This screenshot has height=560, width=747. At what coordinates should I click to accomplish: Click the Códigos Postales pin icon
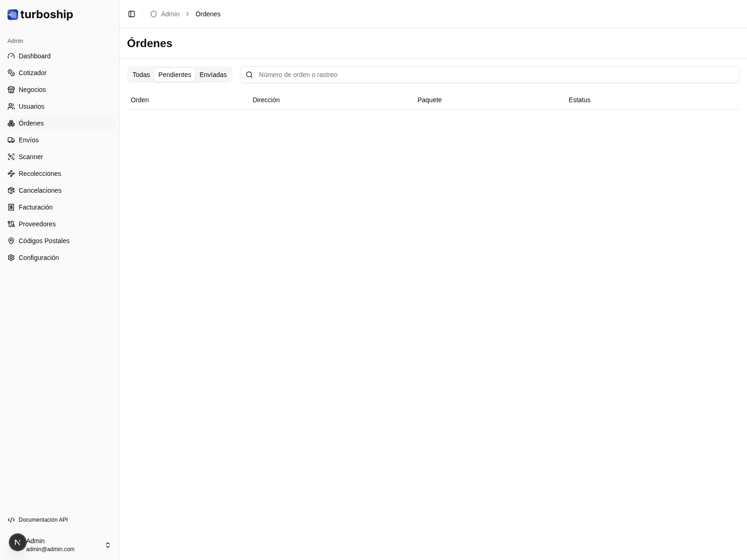coord(11,241)
